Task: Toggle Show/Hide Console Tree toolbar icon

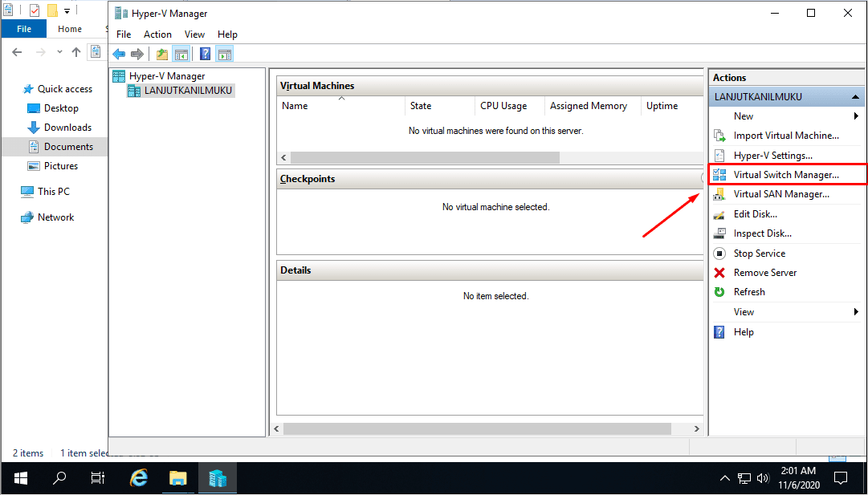Action: 181,54
